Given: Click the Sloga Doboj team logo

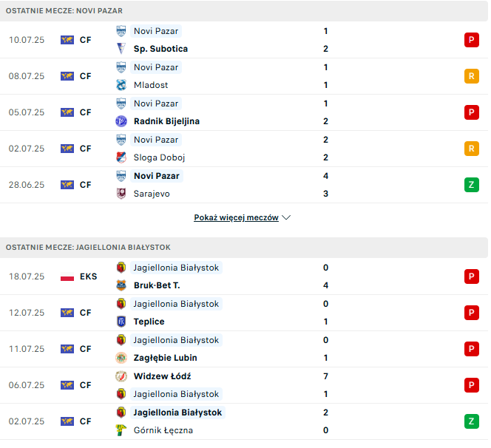Looking at the screenshot, I should coord(121,157).
